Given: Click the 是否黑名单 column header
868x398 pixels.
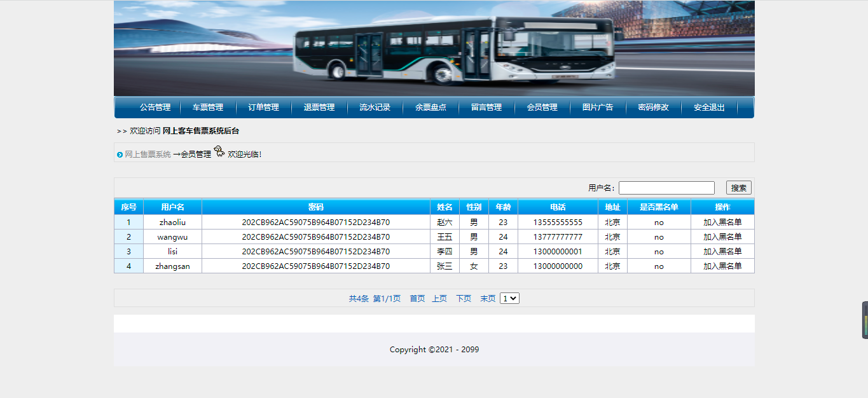Looking at the screenshot, I should 659,207.
